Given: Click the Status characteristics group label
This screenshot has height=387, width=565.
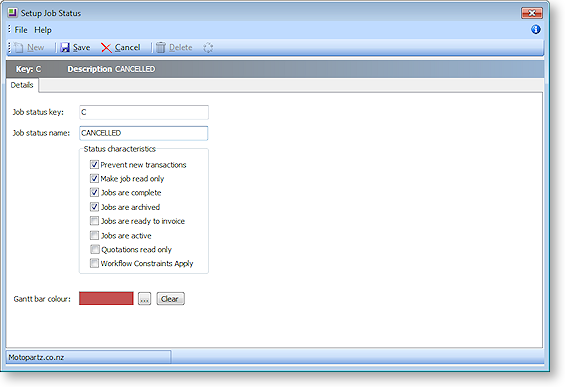Looking at the screenshot, I should pyautogui.click(x=120, y=149).
